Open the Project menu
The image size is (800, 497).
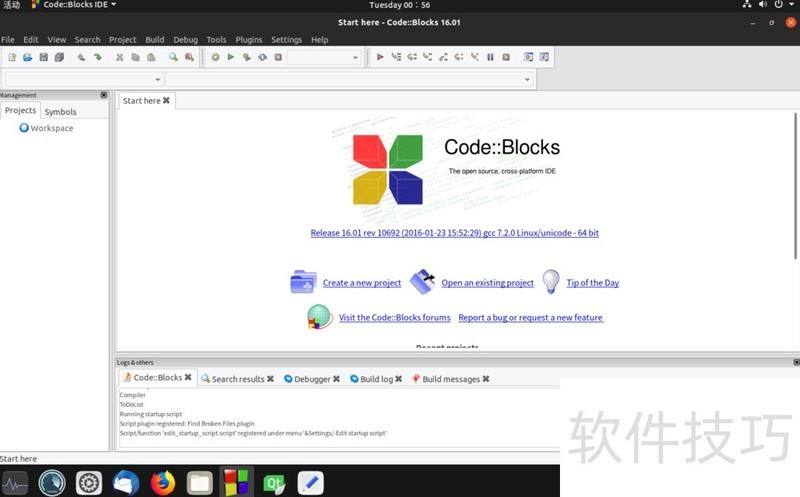[122, 40]
